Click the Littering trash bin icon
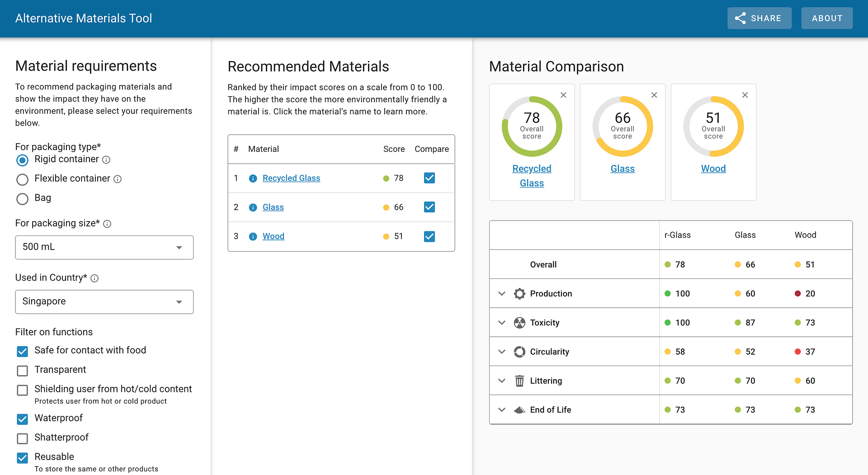The height and width of the screenshot is (475, 868). (519, 381)
